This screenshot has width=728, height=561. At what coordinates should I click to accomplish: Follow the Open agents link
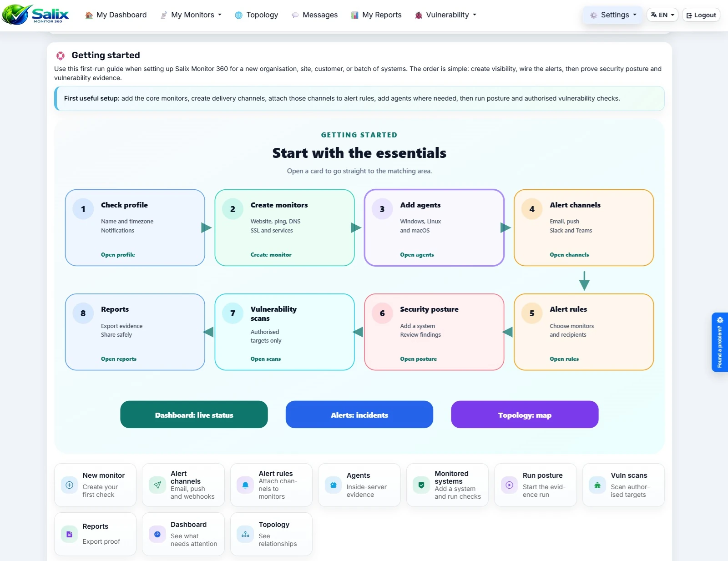pos(417,255)
